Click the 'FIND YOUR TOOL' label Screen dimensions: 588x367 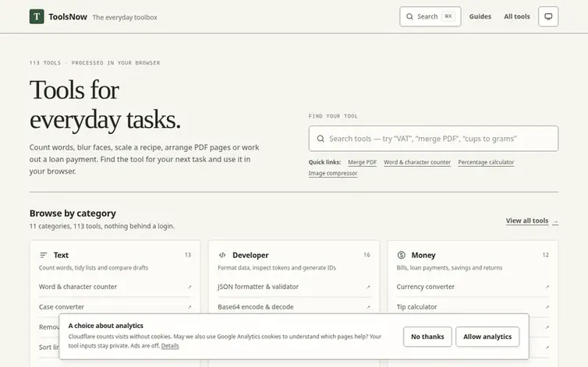click(x=333, y=116)
